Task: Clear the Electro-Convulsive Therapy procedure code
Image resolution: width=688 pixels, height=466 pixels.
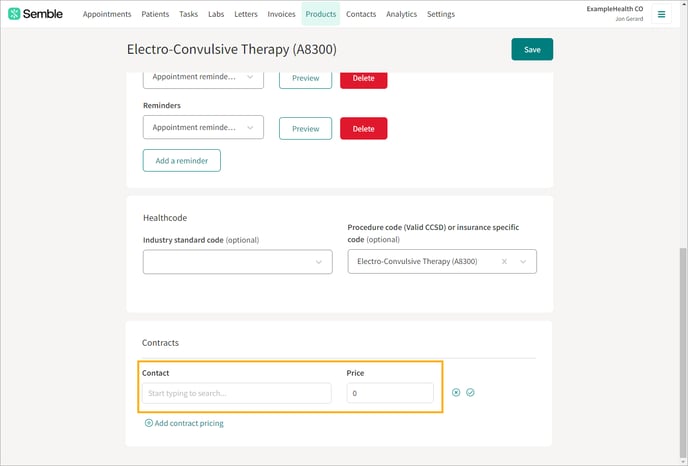Action: point(504,262)
